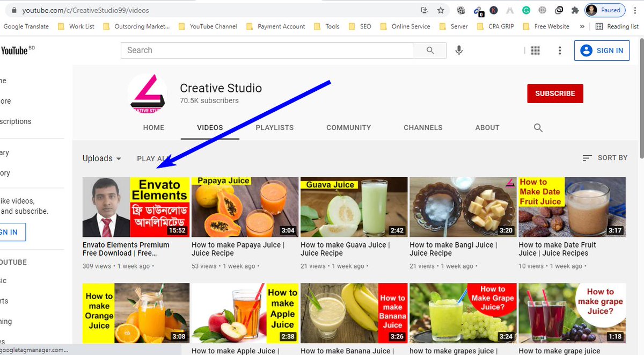Open the link checker extension with 0 badge
Viewport: 644px width, 355px height.
coord(478,10)
